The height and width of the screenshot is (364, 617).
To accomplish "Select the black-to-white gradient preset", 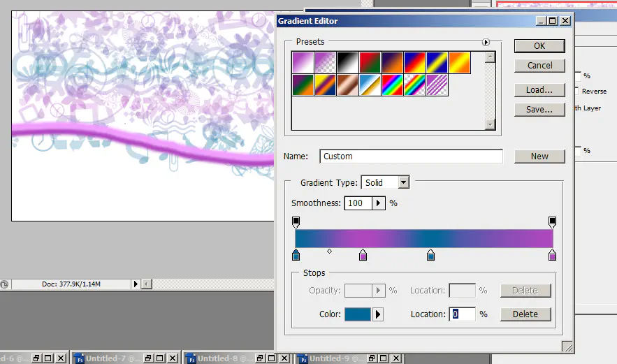I will (347, 63).
